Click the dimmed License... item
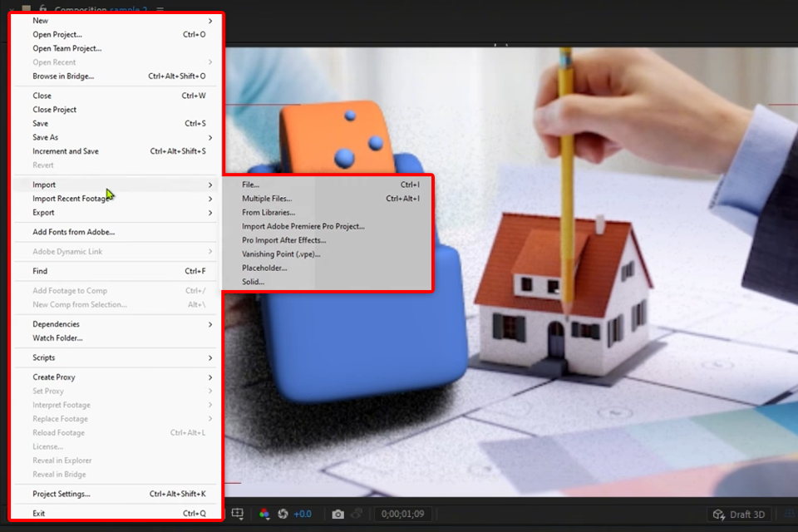This screenshot has height=532, width=798. (x=116, y=446)
